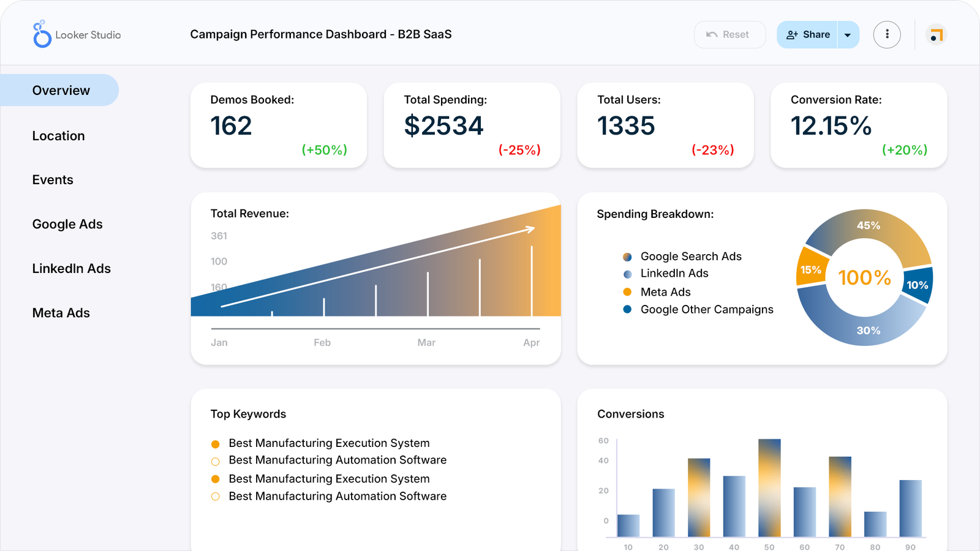Navigate to the Meta Ads page

tap(61, 313)
